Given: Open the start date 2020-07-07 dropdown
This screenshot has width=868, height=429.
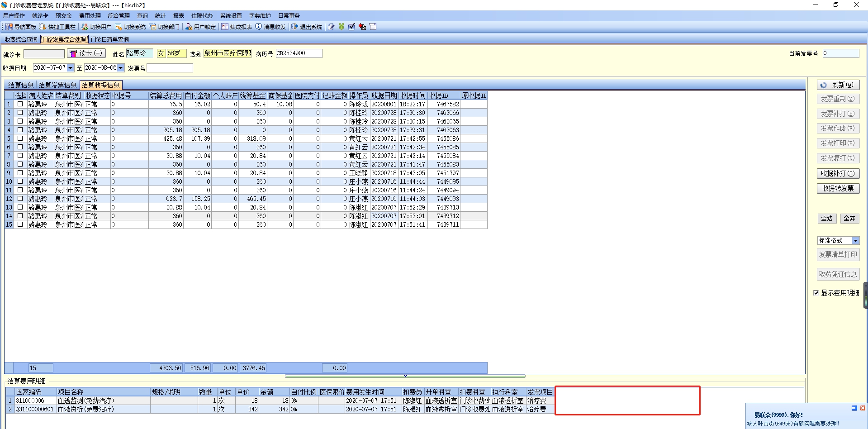Looking at the screenshot, I should coord(70,68).
